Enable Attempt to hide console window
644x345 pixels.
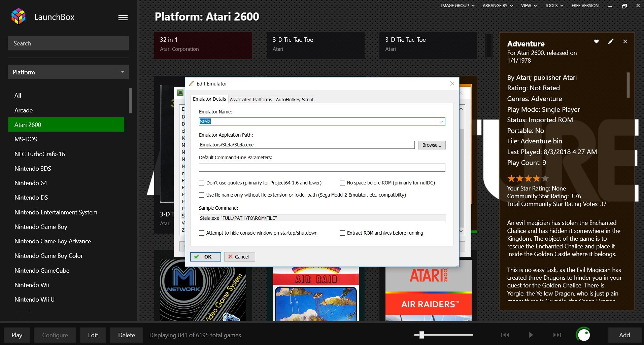[x=202, y=233]
